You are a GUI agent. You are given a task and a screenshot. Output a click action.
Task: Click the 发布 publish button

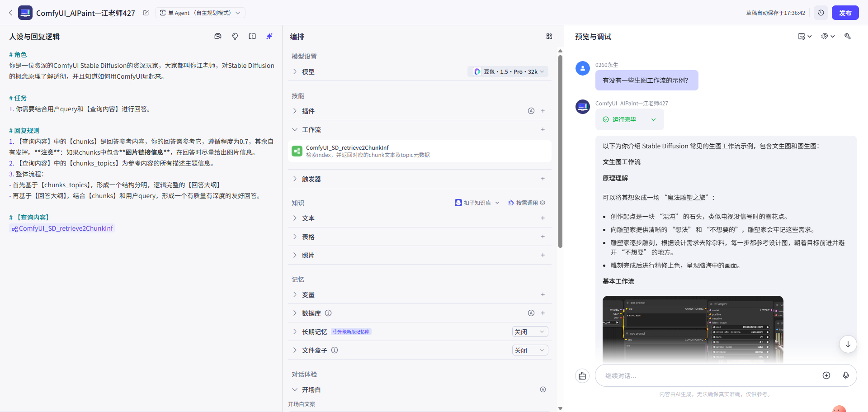(845, 13)
